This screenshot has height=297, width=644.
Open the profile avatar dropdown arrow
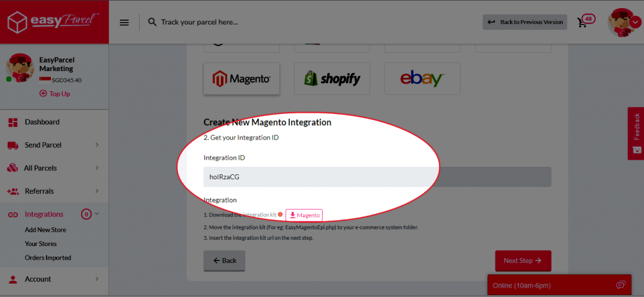pyautogui.click(x=635, y=23)
